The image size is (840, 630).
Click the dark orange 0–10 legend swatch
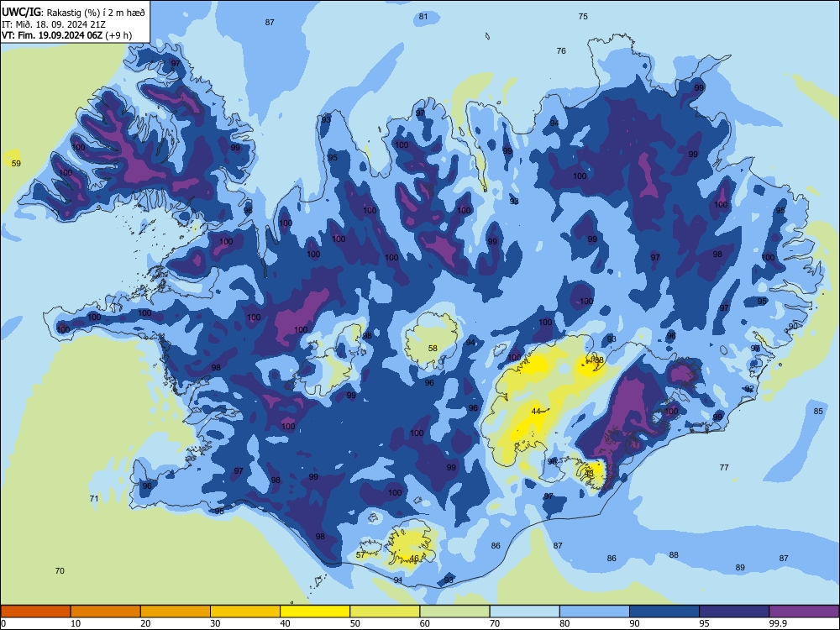tap(35, 612)
